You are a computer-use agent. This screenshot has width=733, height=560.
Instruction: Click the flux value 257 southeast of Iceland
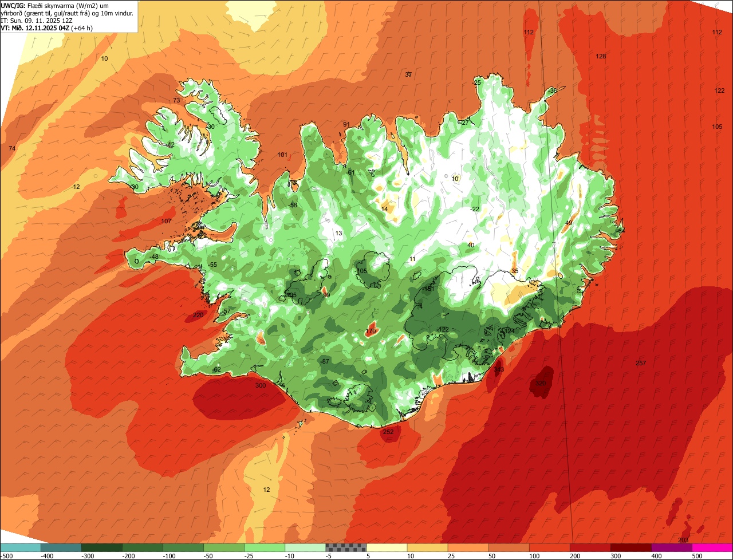pos(641,363)
